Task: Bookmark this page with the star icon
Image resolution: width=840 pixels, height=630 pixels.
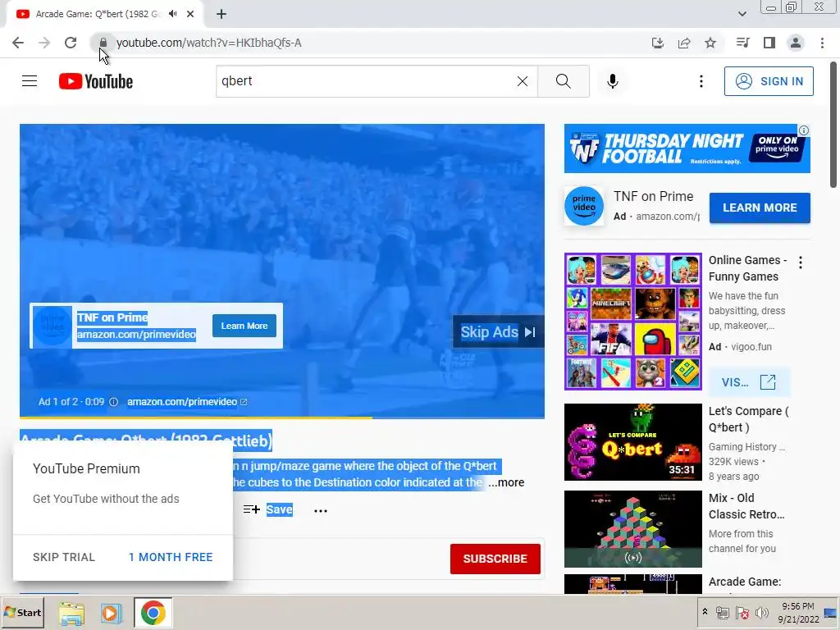Action: tap(710, 43)
